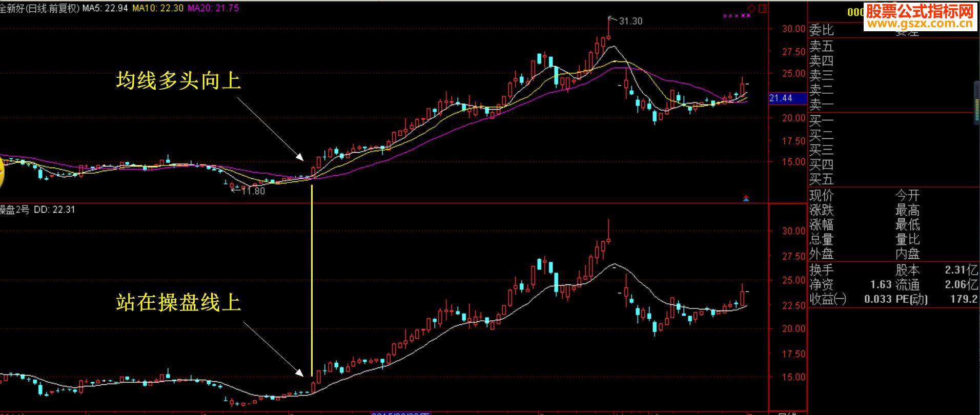
Task: Select the MA20: 21.75 legend label
Action: click(213, 8)
